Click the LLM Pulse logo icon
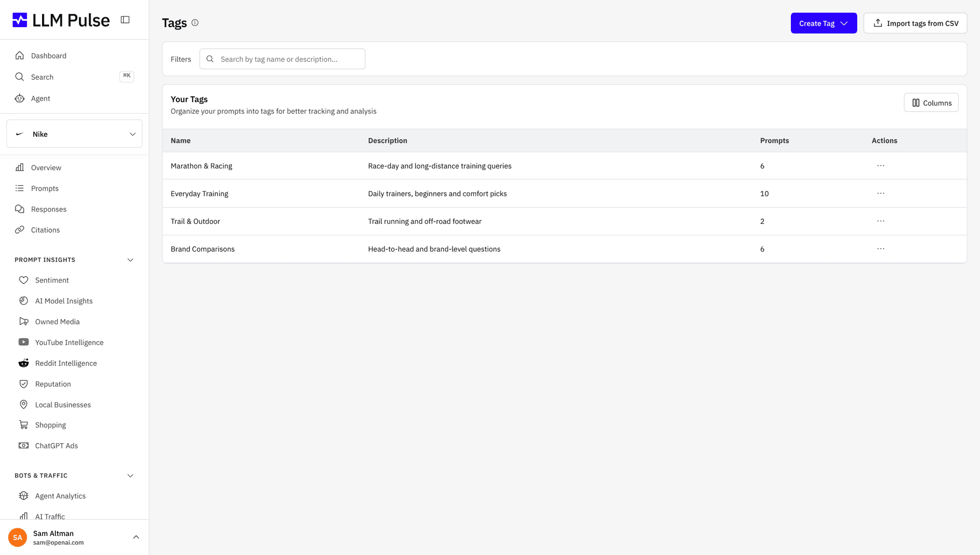The height and width of the screenshot is (555, 980). [20, 20]
